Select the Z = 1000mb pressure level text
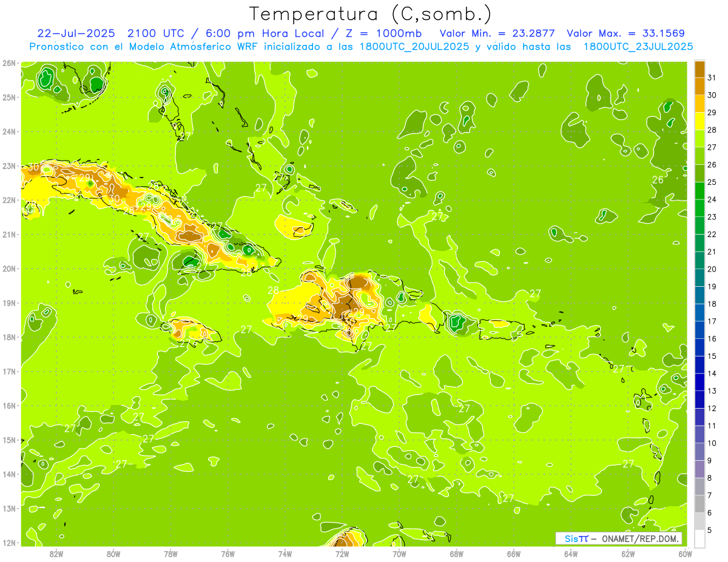728x562 pixels. 383,33
